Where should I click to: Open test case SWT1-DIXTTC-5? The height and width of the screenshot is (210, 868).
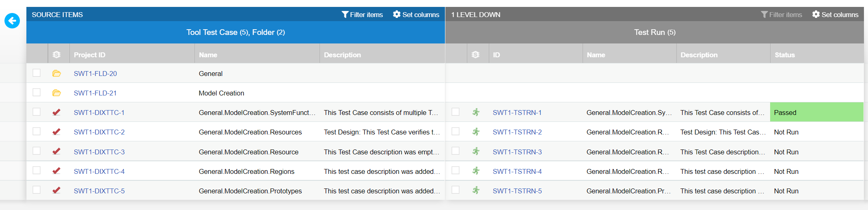click(99, 191)
